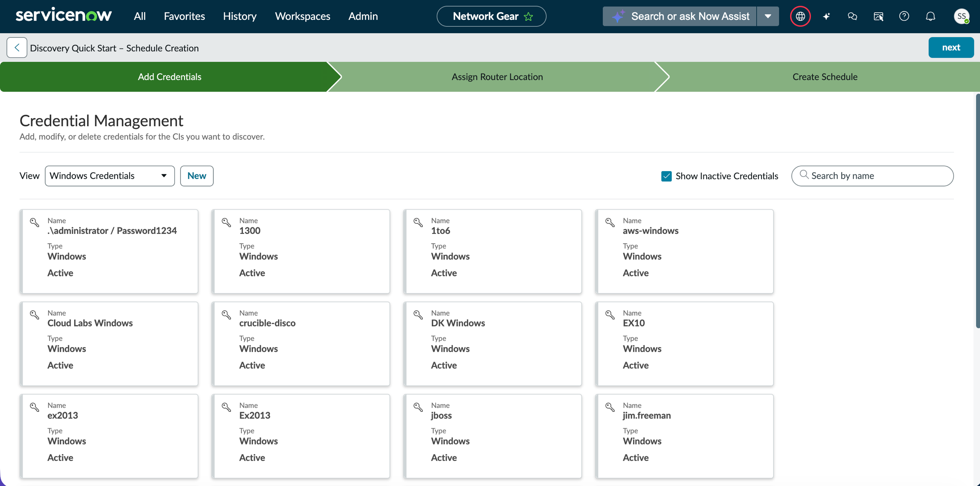Open the globe scope selector icon
Image resolution: width=980 pixels, height=486 pixels.
pyautogui.click(x=800, y=16)
